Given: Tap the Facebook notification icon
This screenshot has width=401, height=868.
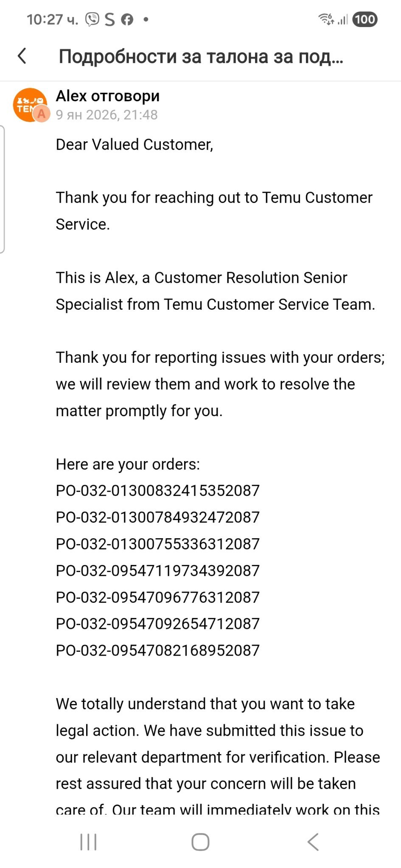Looking at the screenshot, I should click(127, 19).
